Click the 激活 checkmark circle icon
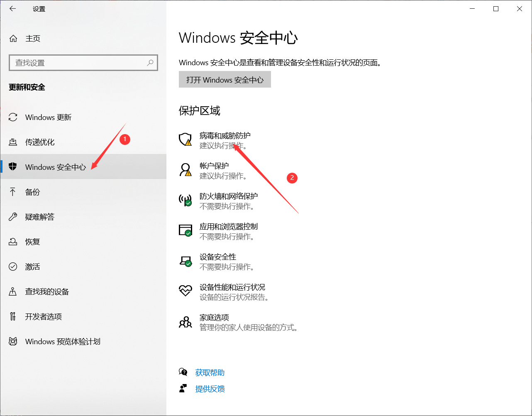Image resolution: width=532 pixels, height=416 pixels. pyautogui.click(x=13, y=267)
